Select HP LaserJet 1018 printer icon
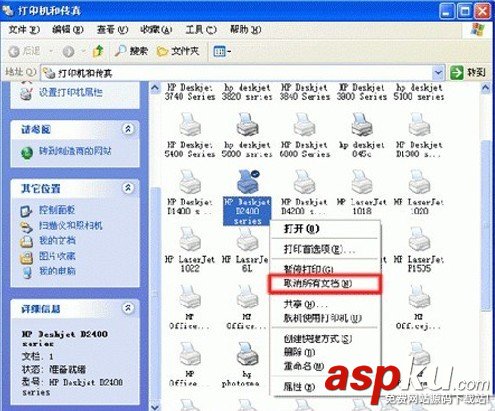495x411 pixels. pyautogui.click(x=362, y=182)
